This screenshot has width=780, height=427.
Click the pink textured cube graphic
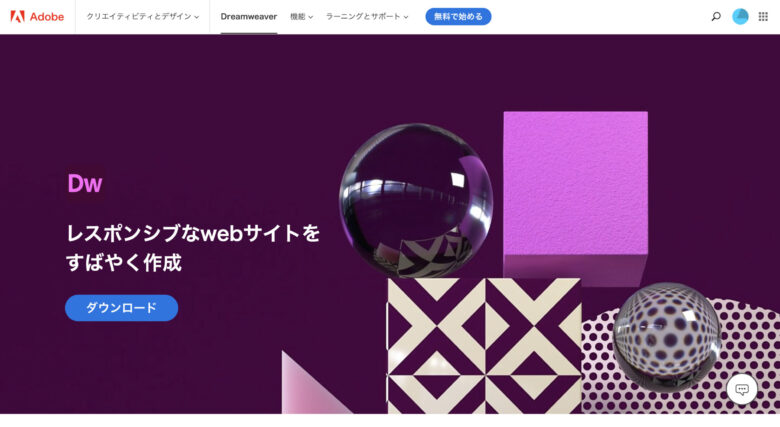576,194
